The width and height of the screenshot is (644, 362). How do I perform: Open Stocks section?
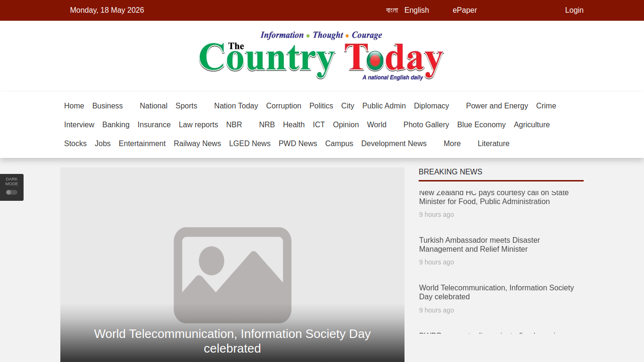click(75, 144)
